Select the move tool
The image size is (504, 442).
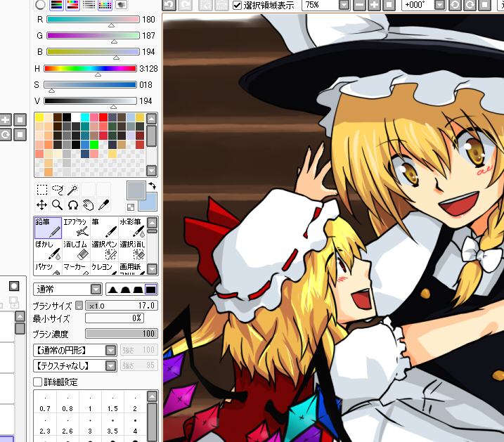point(41,205)
